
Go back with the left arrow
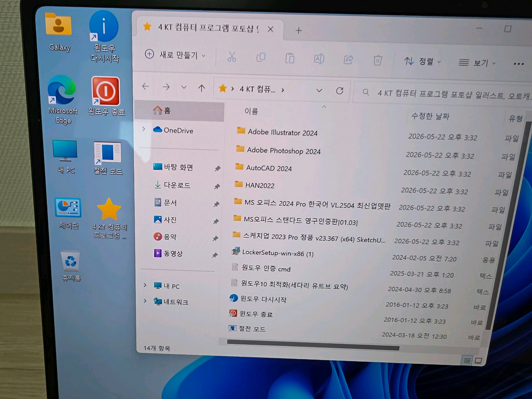pyautogui.click(x=146, y=86)
